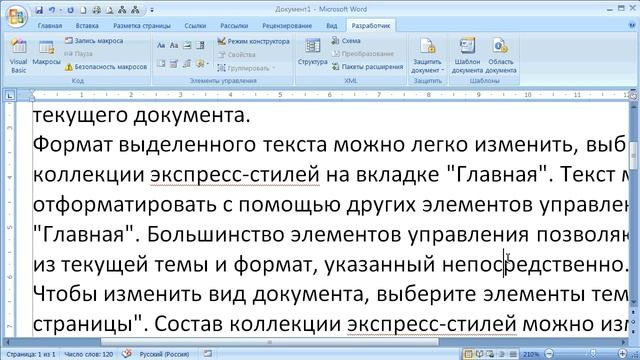Zoom out with the minus button

[x=549, y=354]
